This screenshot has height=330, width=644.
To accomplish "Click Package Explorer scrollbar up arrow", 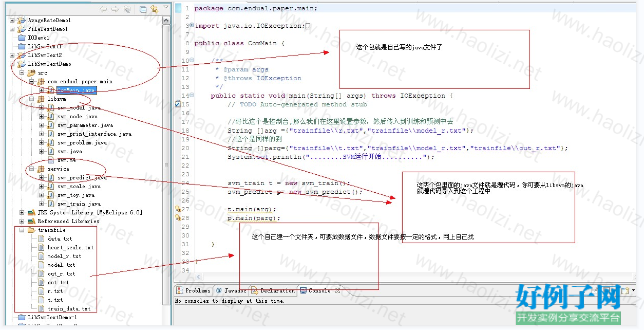I will (166, 21).
